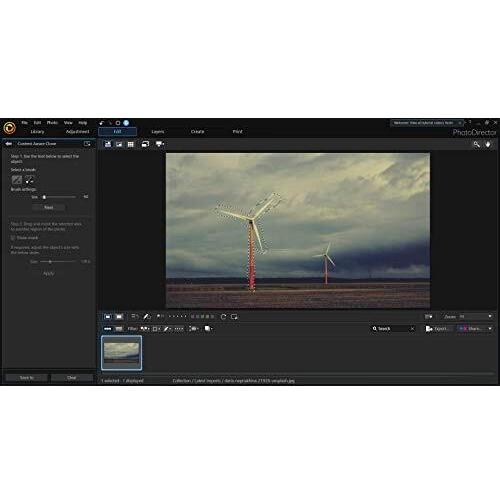The image size is (500, 500).
Task: Activate the hand pan tool
Action: pyautogui.click(x=488, y=144)
